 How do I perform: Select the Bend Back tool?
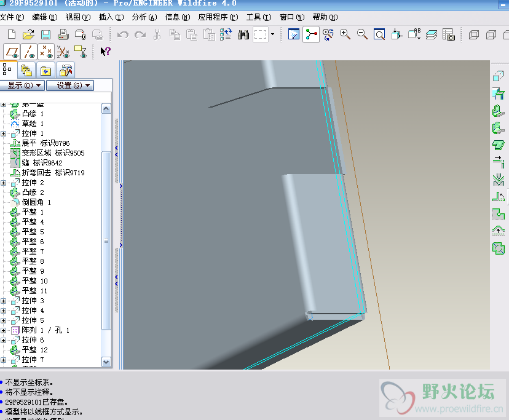499,196
